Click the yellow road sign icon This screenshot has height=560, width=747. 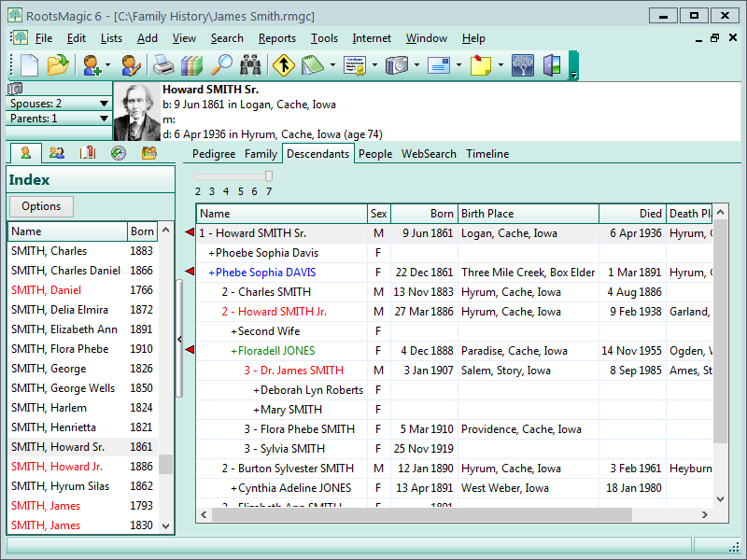282,65
